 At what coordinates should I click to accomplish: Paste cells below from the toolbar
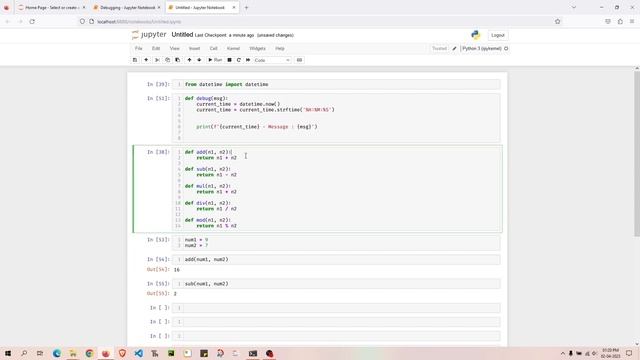[178, 60]
